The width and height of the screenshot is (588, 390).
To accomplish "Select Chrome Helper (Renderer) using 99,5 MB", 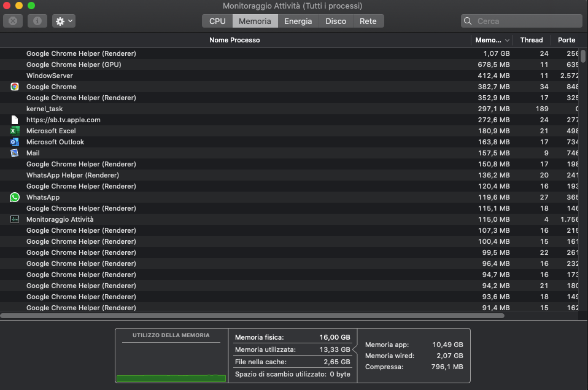I will point(290,252).
